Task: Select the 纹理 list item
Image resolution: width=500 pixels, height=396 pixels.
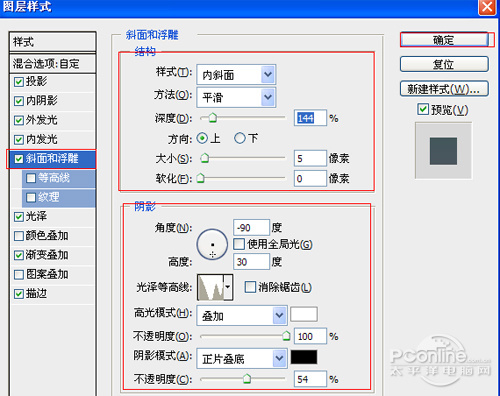Action: (x=59, y=197)
